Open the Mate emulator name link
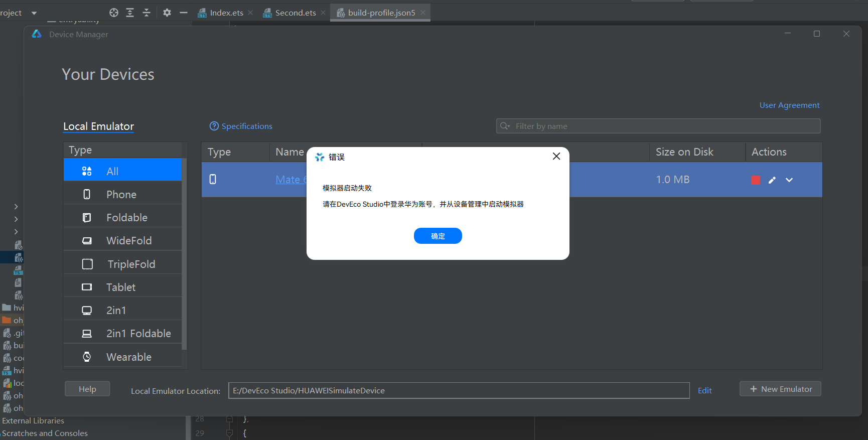 click(x=291, y=180)
